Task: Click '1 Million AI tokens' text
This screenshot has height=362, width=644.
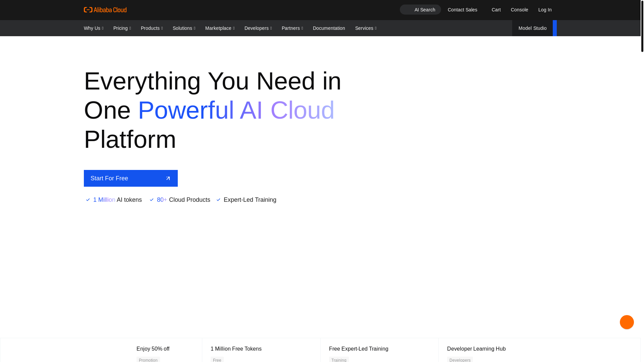Action: (x=117, y=200)
